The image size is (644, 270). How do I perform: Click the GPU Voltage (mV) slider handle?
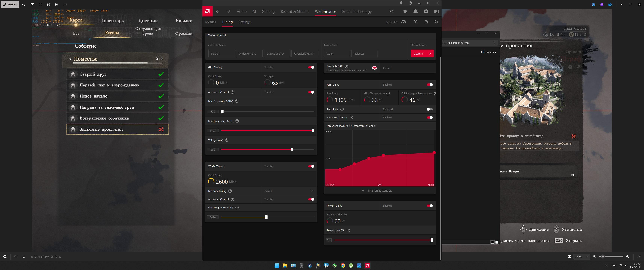point(292,150)
